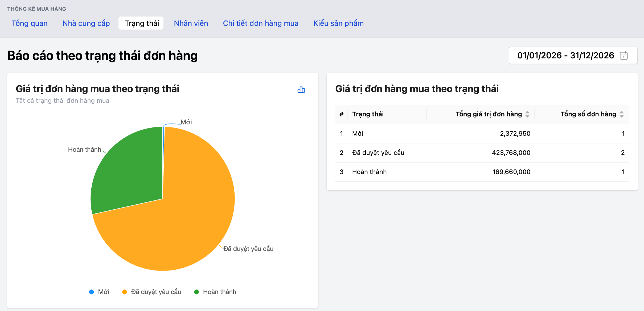This screenshot has height=311, width=644.
Task: Go to Nhân viên tab
Action: 191,23
